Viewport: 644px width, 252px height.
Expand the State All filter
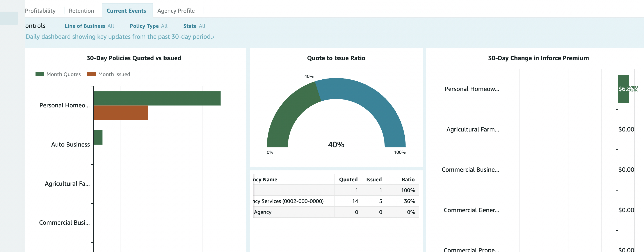pos(194,26)
